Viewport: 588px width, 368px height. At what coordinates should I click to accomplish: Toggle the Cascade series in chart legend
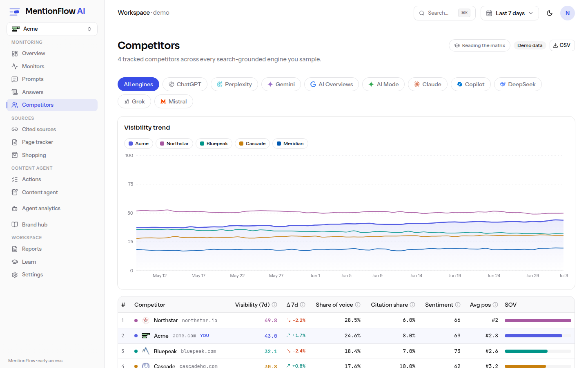coord(252,144)
